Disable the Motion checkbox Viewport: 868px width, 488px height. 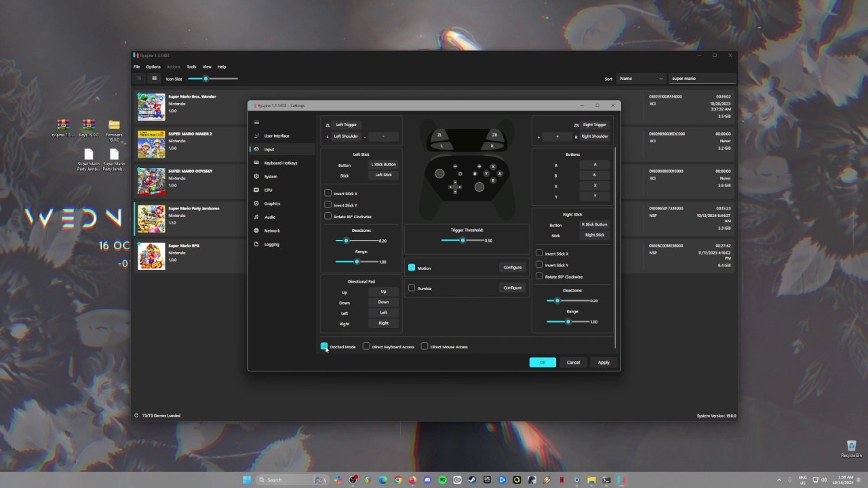412,268
